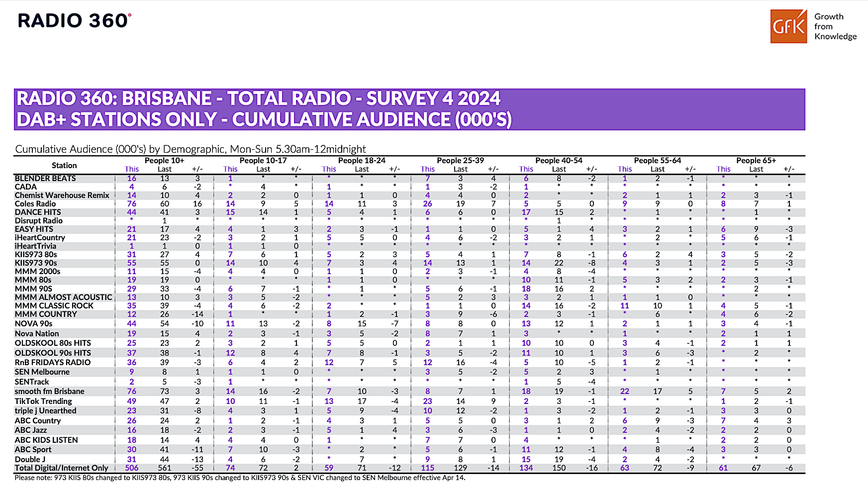Select the DANCE HITS row label
Image resolution: width=868 pixels, height=494 pixels.
pos(37,212)
